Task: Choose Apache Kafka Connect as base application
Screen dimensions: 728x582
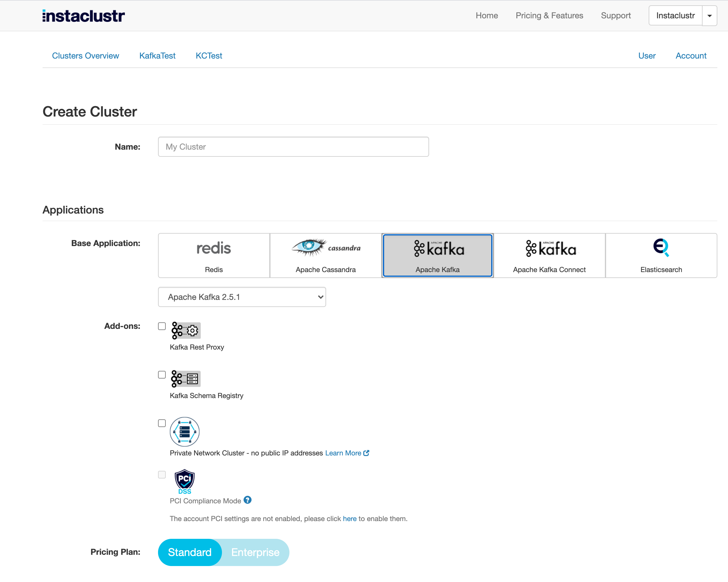Action: point(549,256)
